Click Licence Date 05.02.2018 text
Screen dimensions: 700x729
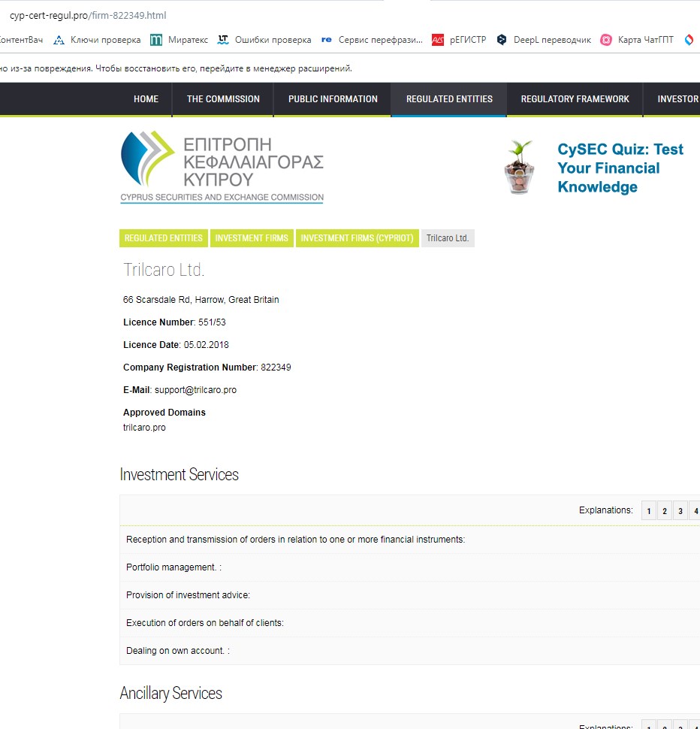(176, 344)
